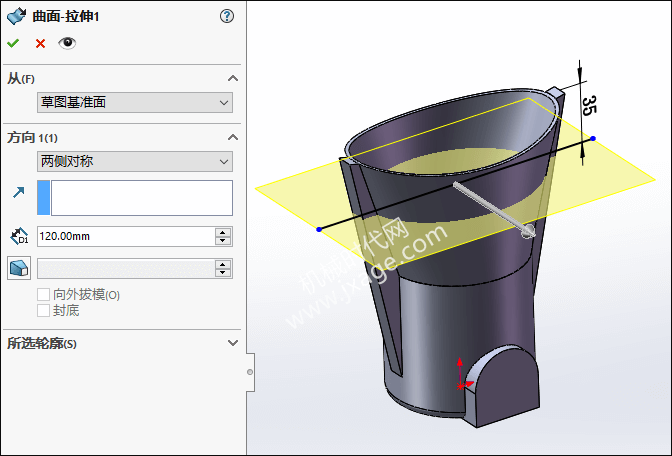Expand the 所选轮廓(S) section
672x456 pixels.
233,343
